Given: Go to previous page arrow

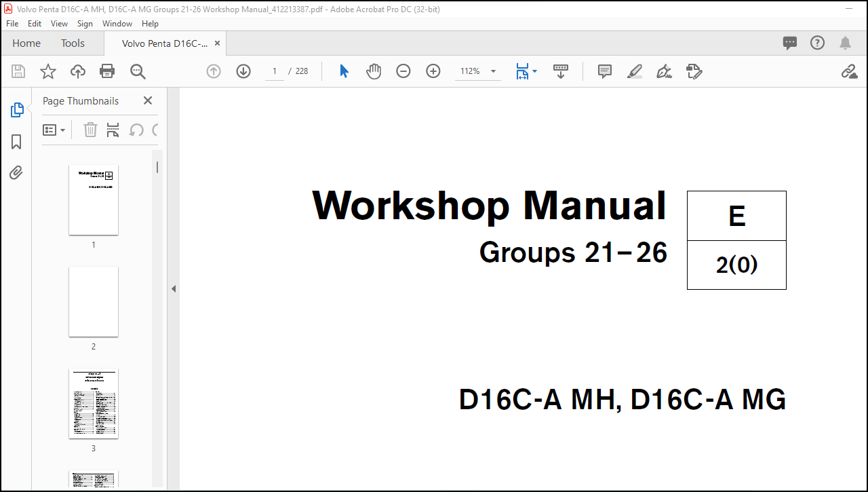Looking at the screenshot, I should [214, 71].
